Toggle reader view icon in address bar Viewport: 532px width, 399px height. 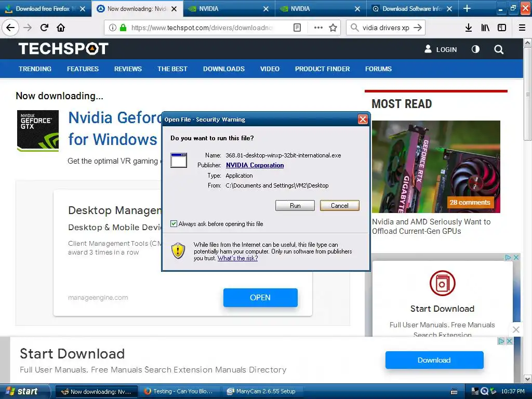(297, 28)
